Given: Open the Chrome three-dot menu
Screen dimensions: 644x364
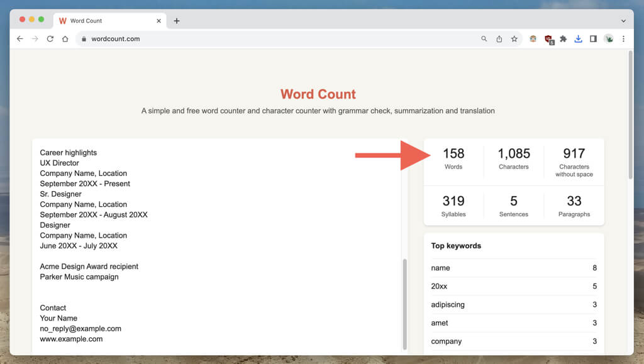Looking at the screenshot, I should [x=623, y=39].
